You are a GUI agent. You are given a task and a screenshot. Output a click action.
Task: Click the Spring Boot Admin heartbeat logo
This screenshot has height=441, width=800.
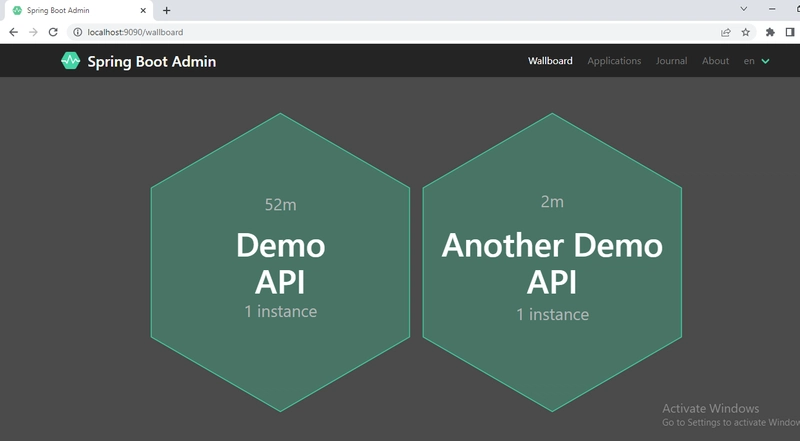click(70, 61)
